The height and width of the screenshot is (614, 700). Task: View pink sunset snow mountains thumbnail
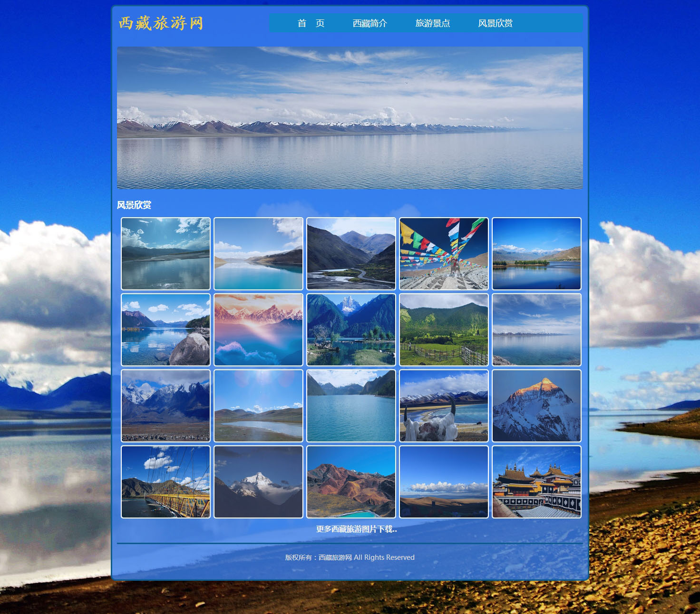coord(258,330)
